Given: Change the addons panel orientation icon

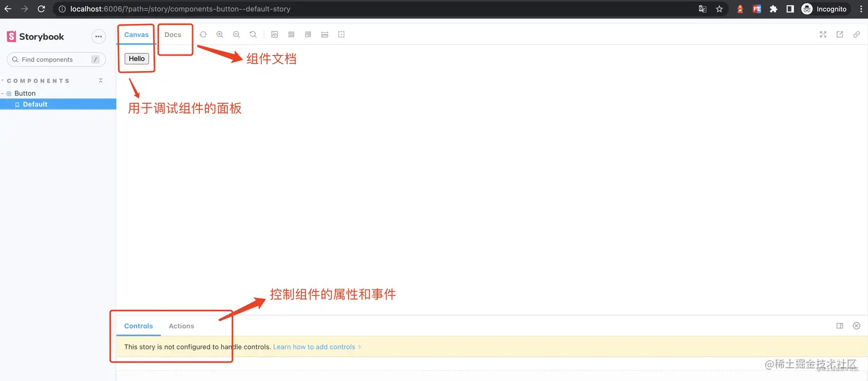Looking at the screenshot, I should [x=840, y=326].
